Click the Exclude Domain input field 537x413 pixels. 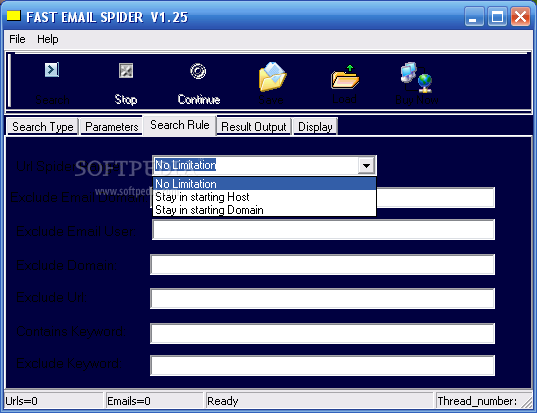coord(323,264)
